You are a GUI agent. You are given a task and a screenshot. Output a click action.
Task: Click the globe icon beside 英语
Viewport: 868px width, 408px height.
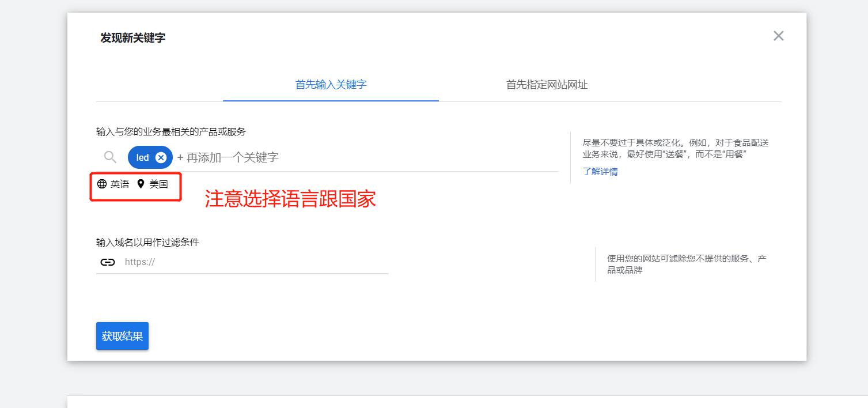(x=102, y=184)
